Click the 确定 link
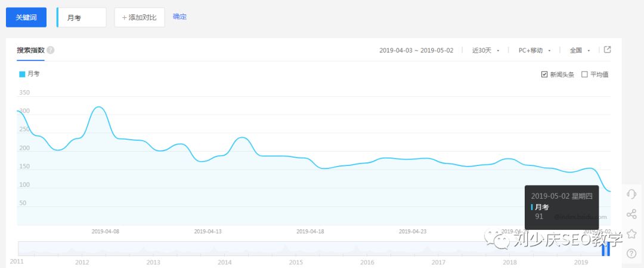644x268 pixels. click(179, 17)
